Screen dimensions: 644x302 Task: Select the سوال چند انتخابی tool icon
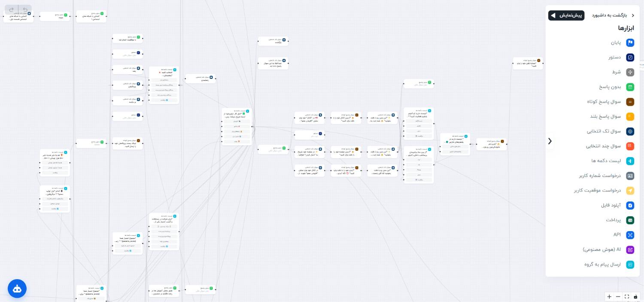coord(630,146)
